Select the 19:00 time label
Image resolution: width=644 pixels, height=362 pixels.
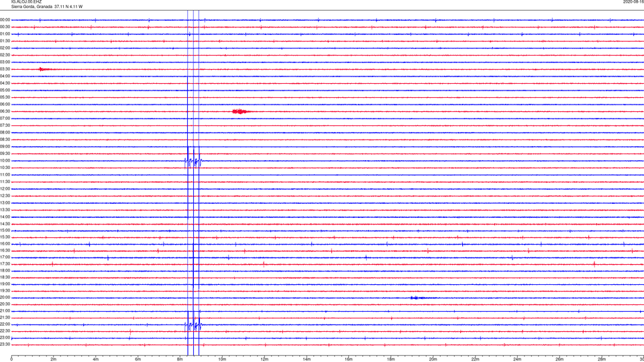coord(5,284)
